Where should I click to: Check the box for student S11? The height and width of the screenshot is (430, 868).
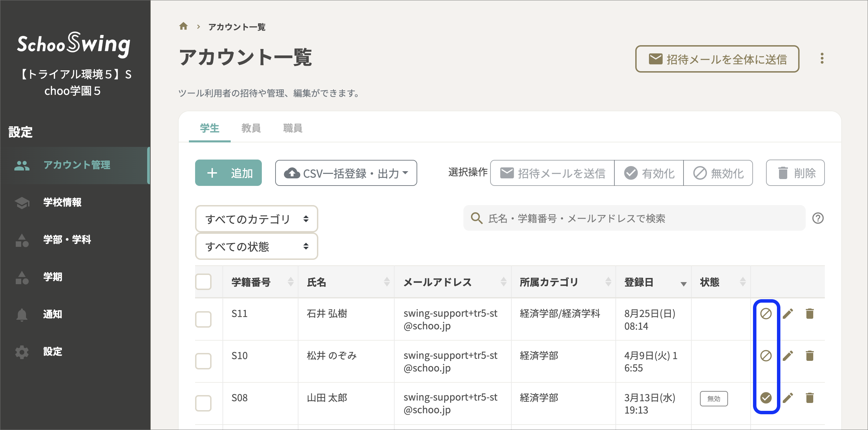tap(203, 319)
